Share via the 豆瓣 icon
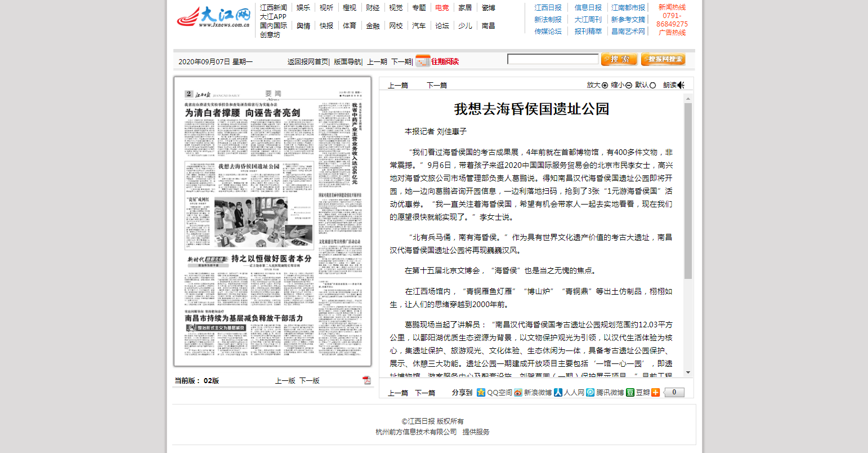This screenshot has height=453, width=868. coord(630,392)
